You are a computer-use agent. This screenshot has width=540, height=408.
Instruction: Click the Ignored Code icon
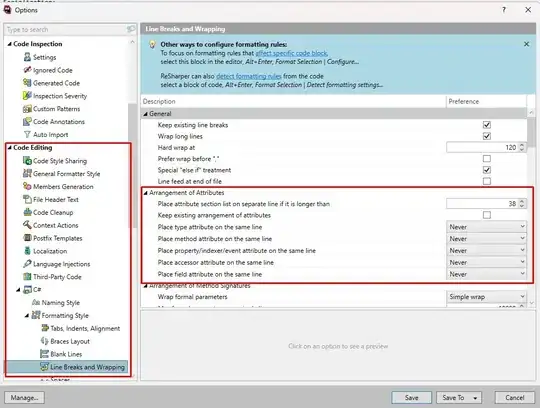click(27, 70)
